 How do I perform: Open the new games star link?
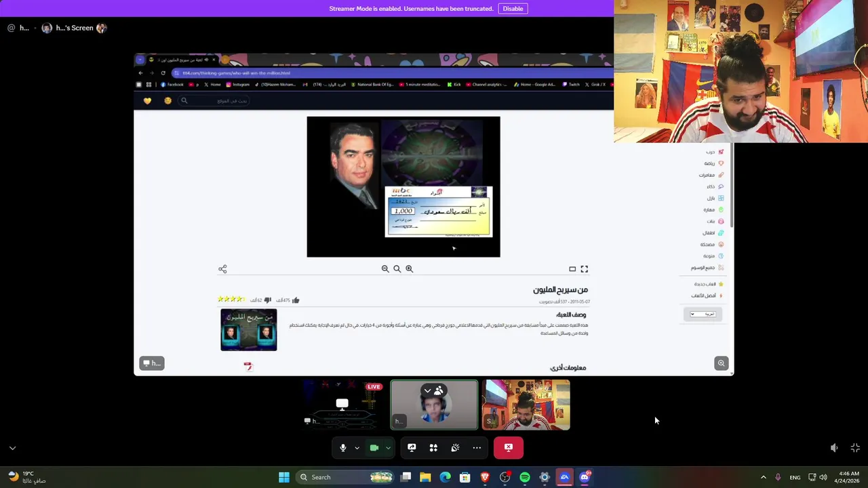coord(709,284)
